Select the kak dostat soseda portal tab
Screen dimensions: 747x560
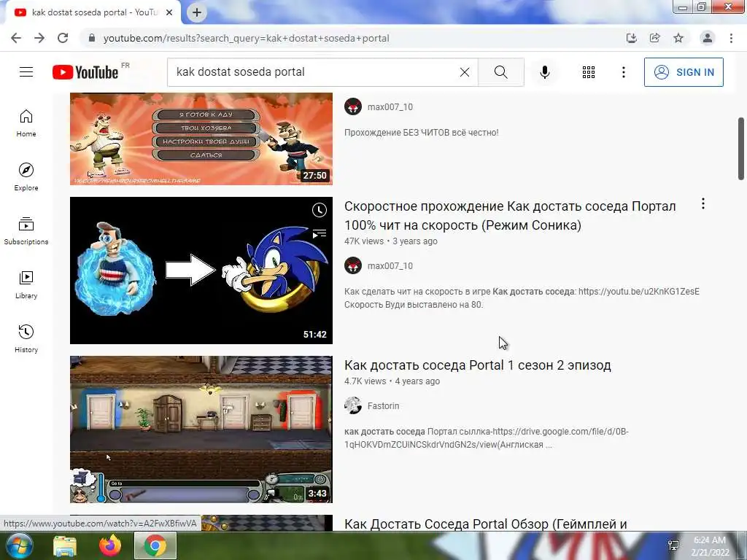point(93,12)
